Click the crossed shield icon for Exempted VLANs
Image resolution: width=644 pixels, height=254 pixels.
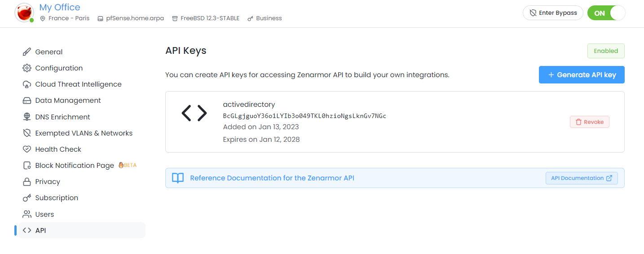click(x=27, y=133)
